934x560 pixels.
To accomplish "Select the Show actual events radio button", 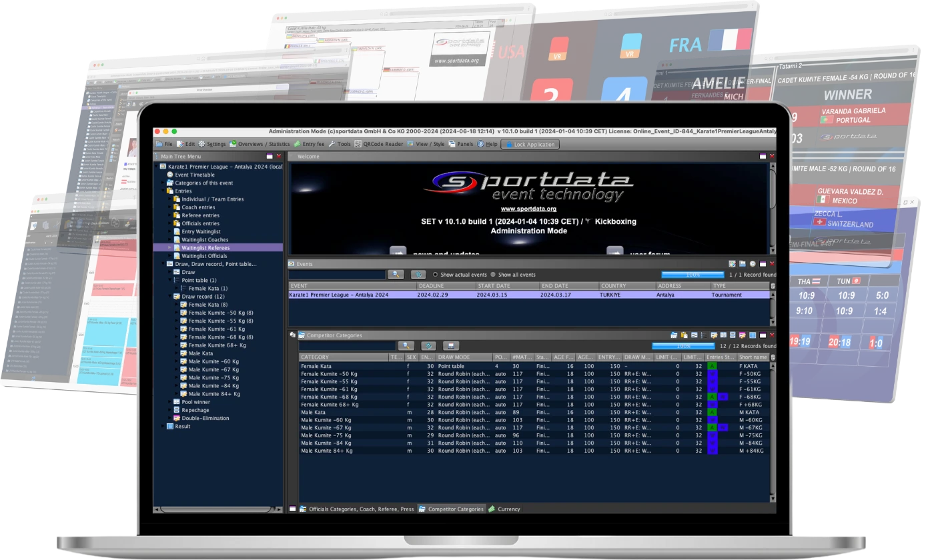I will click(x=436, y=275).
